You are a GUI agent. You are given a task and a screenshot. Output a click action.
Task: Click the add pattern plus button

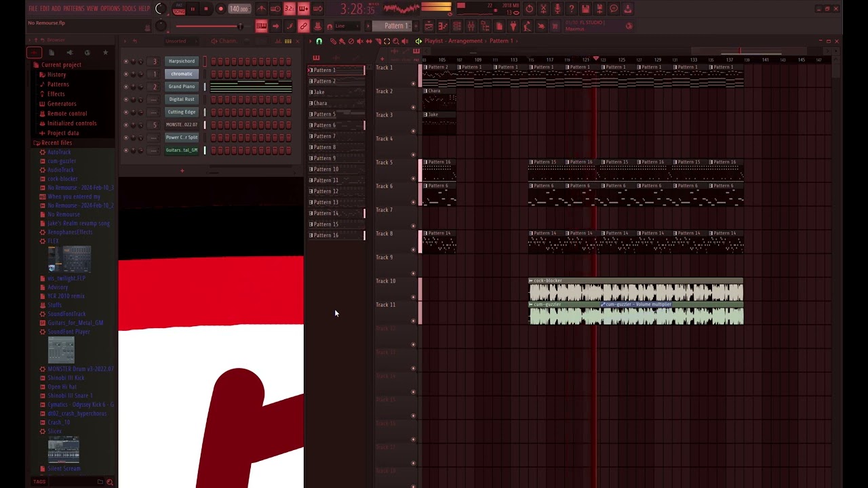pyautogui.click(x=416, y=26)
